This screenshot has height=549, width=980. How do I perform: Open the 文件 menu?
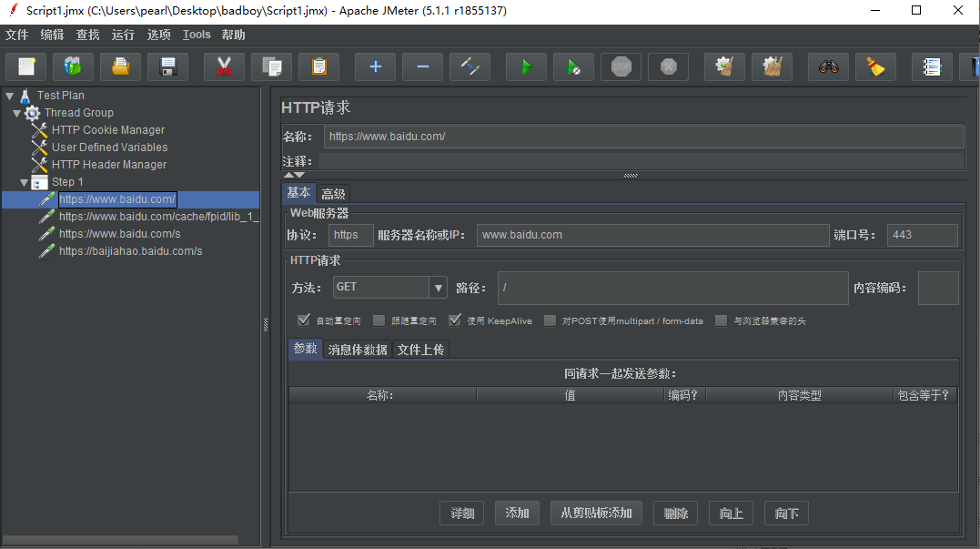17,35
